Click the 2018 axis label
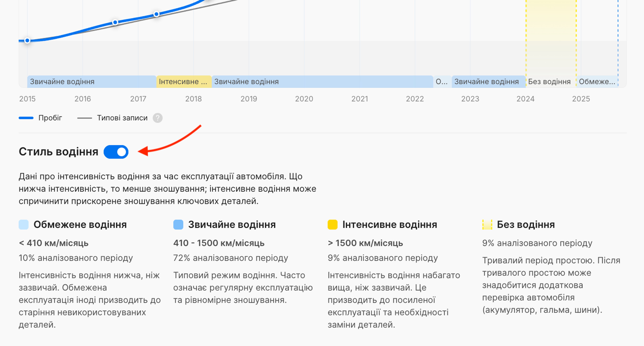 194,99
